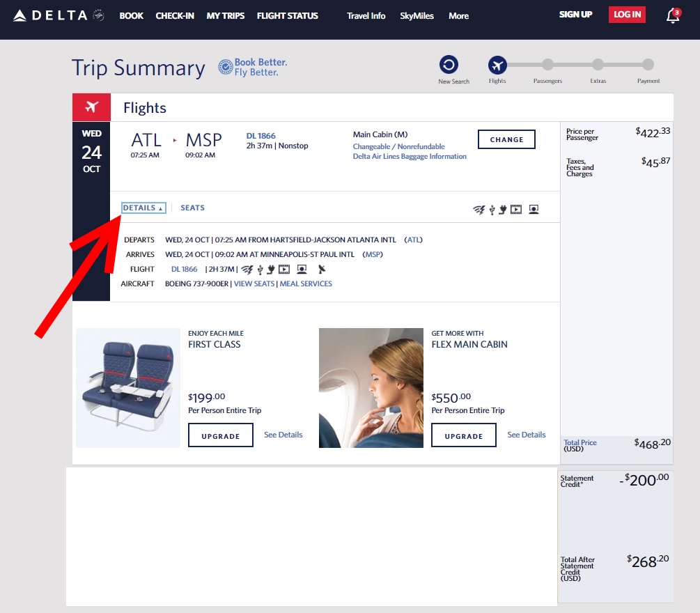Open MY TRIPS from the navigation bar
Viewport: 700px width, 613px height.
pos(225,15)
